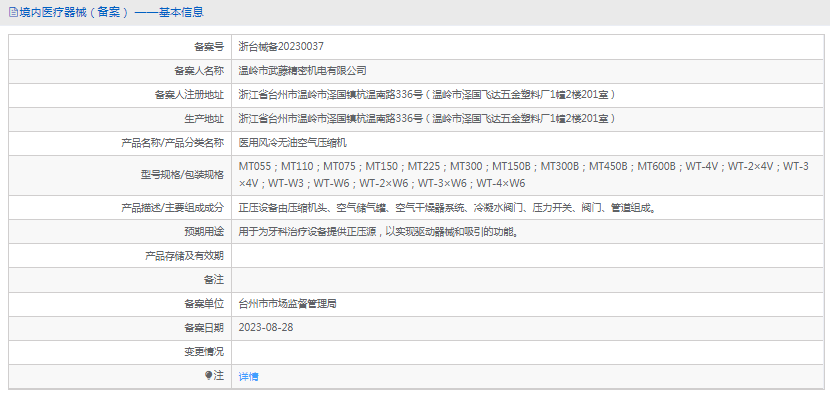Click the 变更情况 label
Image resolution: width=830 pixels, height=395 pixels.
point(204,352)
